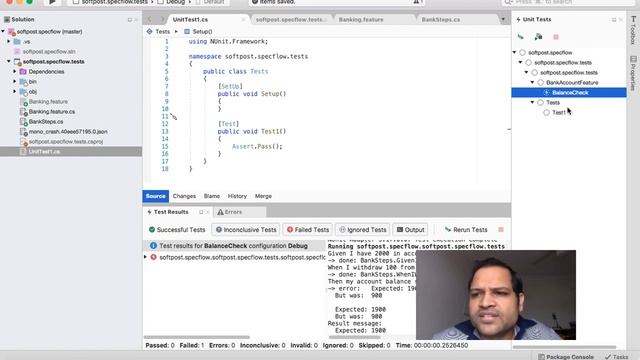Open the Toolbox side panel
This screenshot has width=640, height=360.
point(633,30)
